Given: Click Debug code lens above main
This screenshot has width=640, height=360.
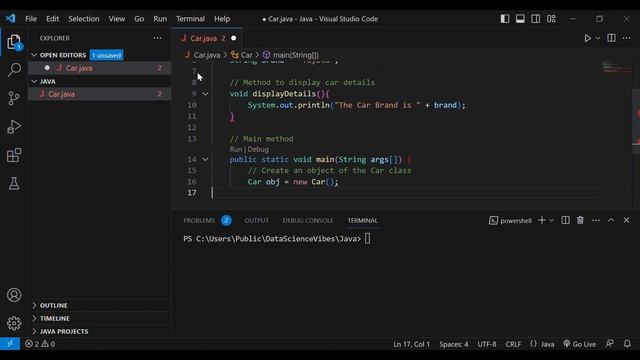Looking at the screenshot, I should click(258, 149).
